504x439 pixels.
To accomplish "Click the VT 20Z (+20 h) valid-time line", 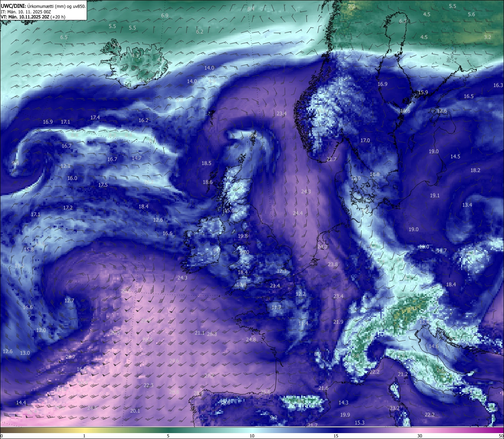I will tap(33, 17).
